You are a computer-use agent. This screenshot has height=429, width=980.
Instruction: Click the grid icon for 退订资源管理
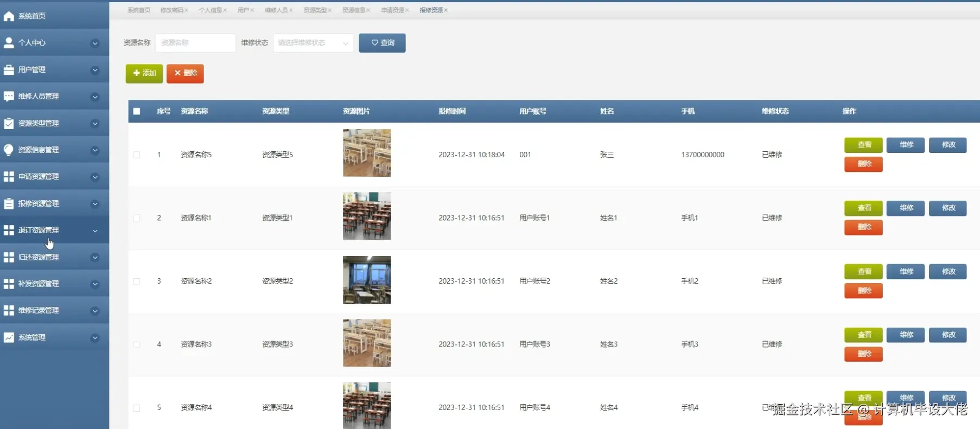click(9, 230)
